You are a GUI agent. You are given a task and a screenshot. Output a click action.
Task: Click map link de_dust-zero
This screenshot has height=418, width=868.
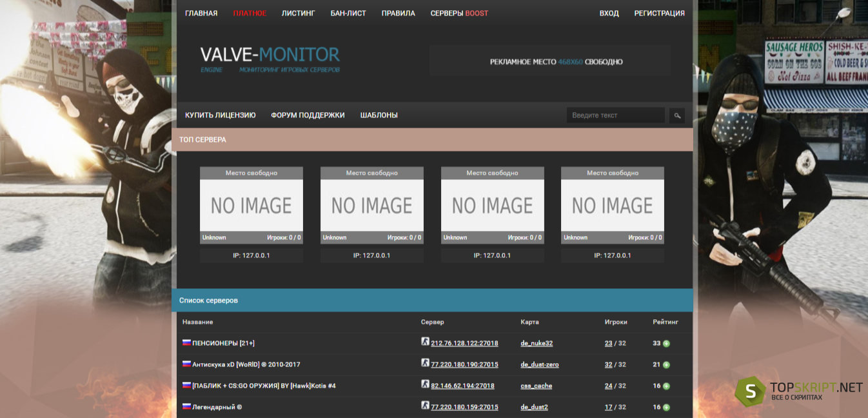(x=540, y=364)
